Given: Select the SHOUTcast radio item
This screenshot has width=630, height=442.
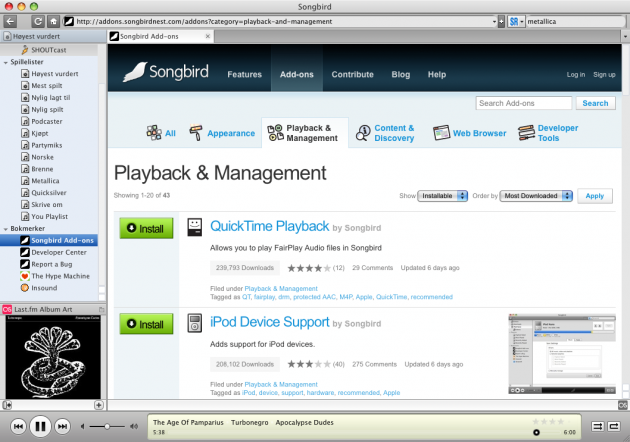Looking at the screenshot, I should click(48, 50).
